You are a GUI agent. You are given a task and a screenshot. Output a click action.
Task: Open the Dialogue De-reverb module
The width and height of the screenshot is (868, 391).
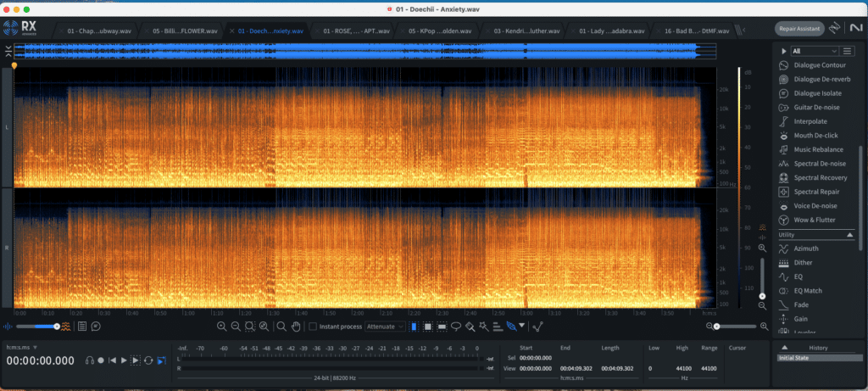pos(821,79)
